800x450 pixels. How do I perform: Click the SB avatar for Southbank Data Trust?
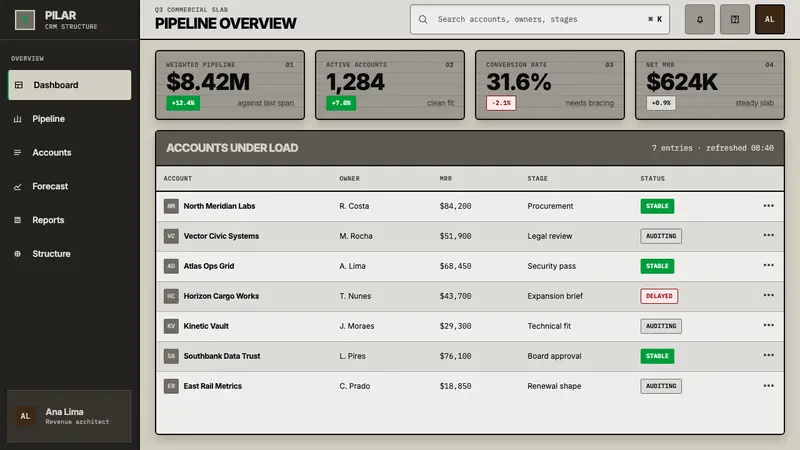coord(171,356)
